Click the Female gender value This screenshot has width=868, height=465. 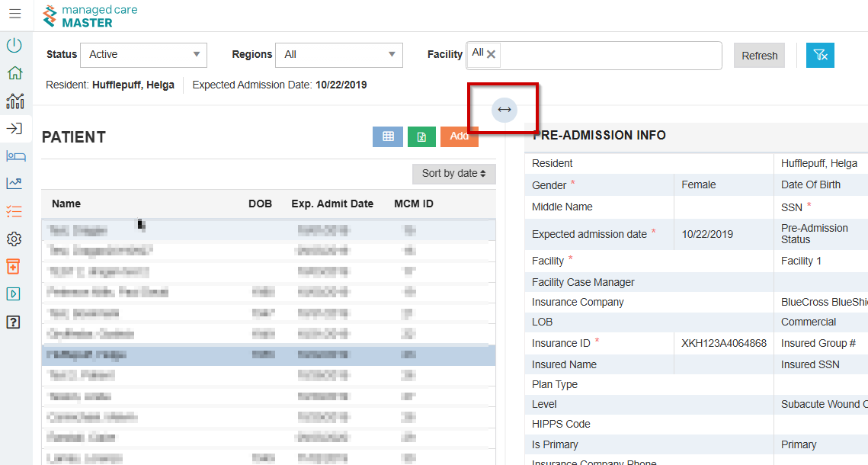(x=699, y=185)
